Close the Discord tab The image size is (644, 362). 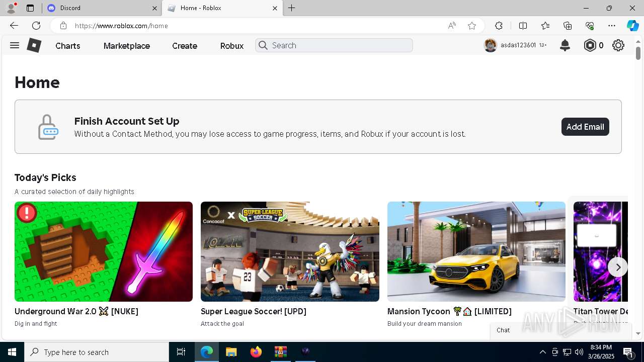tap(154, 8)
